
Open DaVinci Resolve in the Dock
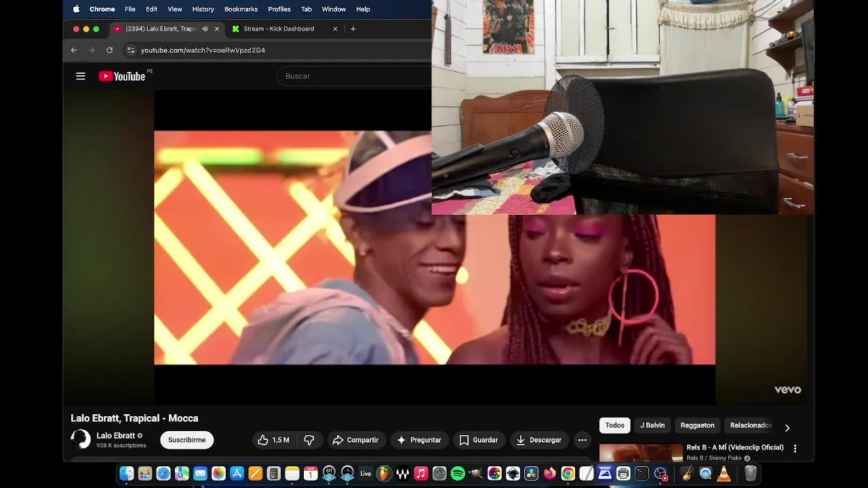531,473
